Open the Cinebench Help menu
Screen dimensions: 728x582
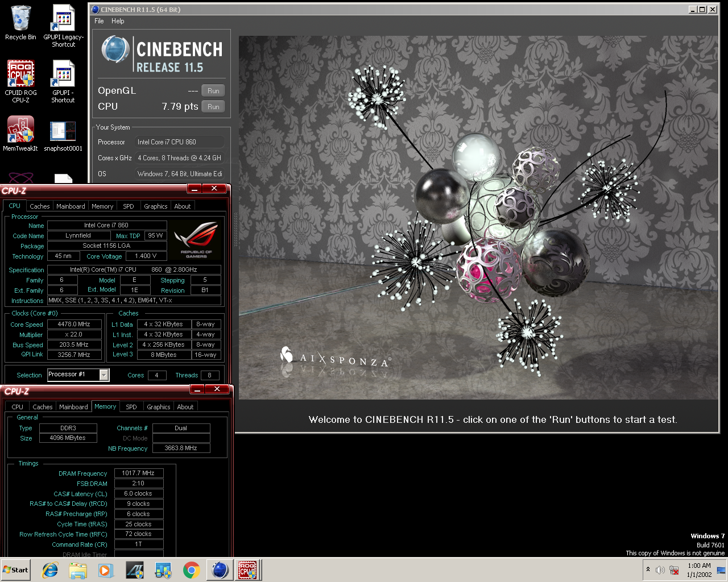tap(118, 21)
